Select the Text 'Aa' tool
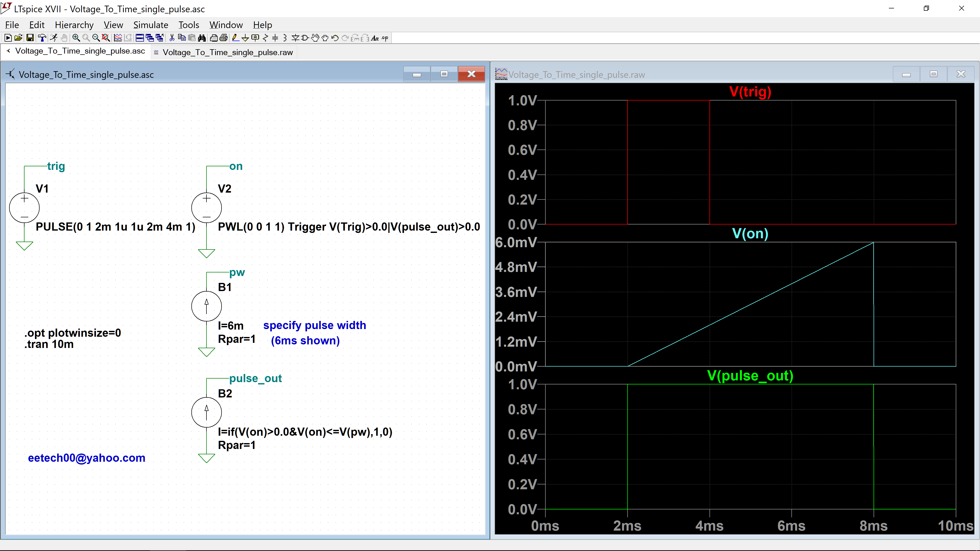 pos(375,38)
